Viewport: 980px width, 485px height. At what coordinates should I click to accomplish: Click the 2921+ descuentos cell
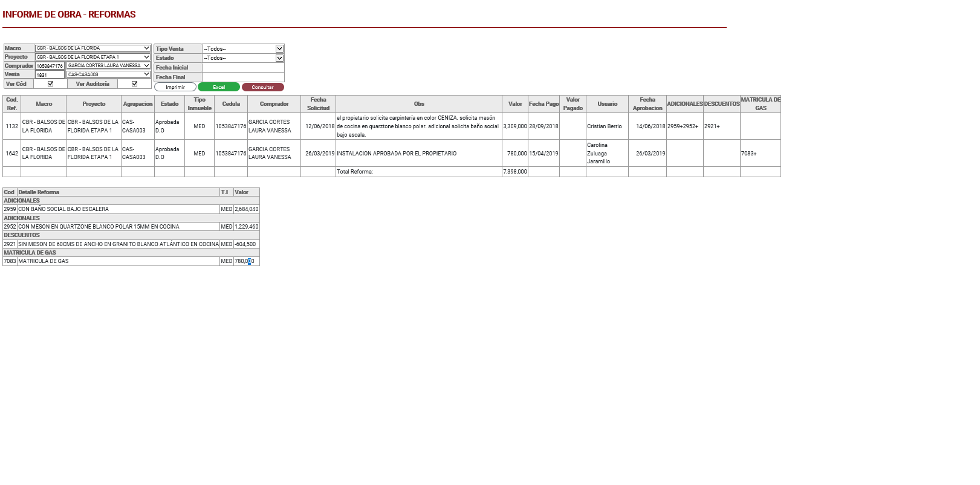tap(722, 126)
